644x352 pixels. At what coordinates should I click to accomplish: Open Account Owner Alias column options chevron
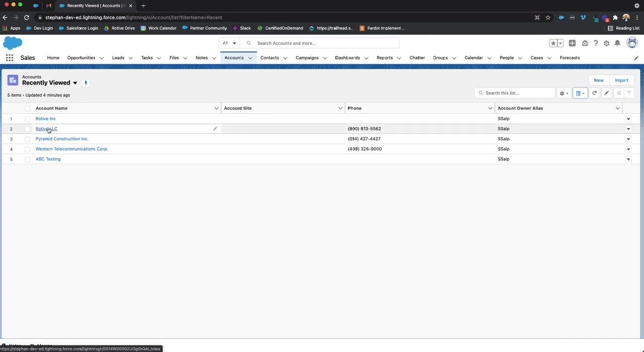[x=618, y=108]
